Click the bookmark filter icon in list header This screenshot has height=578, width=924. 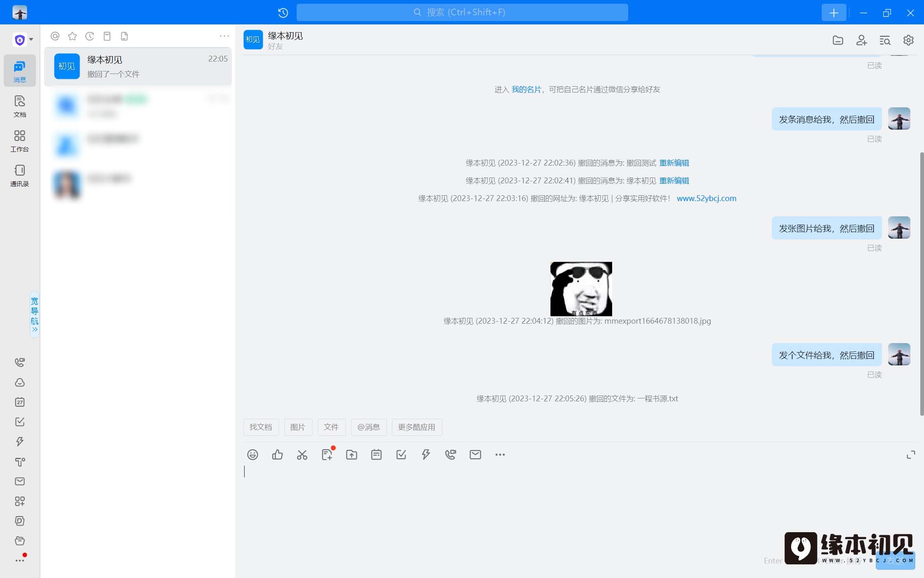coord(107,36)
